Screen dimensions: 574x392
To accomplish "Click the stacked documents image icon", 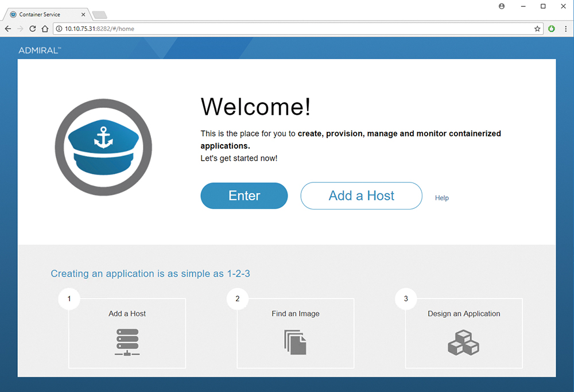I will (x=296, y=342).
